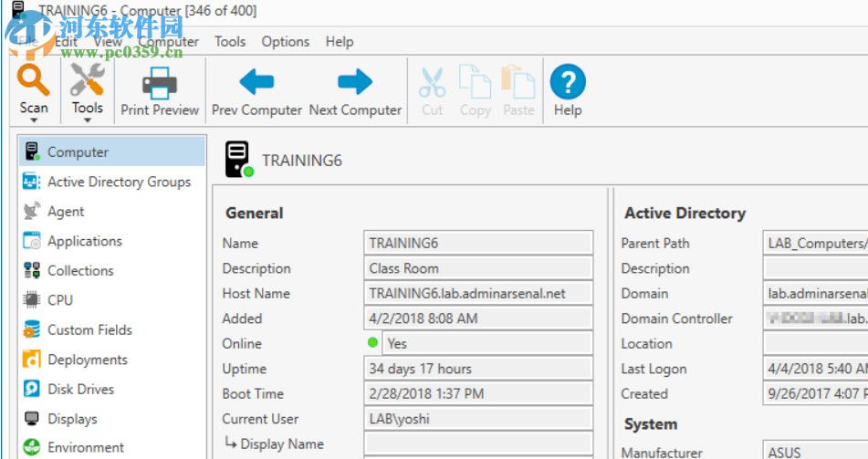Click the Current User field LAB\yoshi
868x459 pixels.
tap(478, 419)
